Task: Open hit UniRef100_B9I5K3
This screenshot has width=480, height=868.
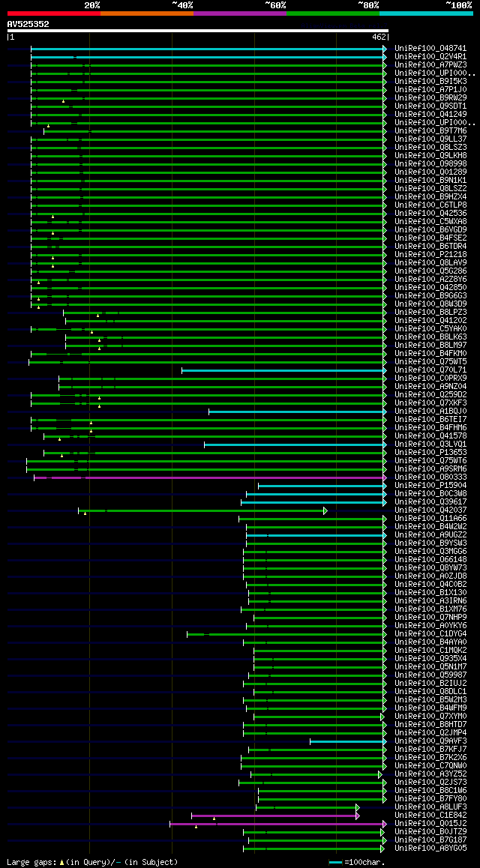Action: (430, 82)
